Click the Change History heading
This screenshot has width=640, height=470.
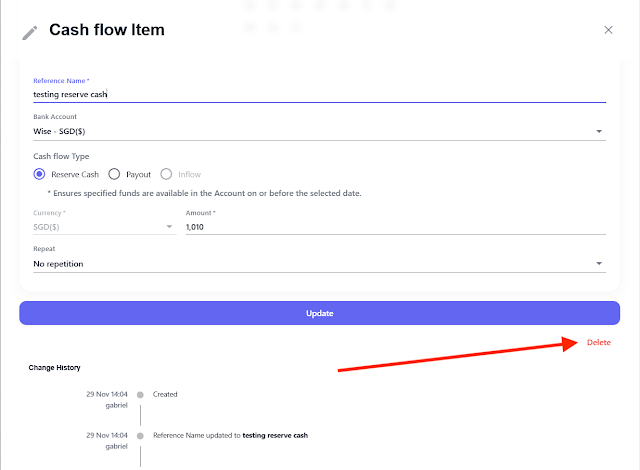[55, 368]
